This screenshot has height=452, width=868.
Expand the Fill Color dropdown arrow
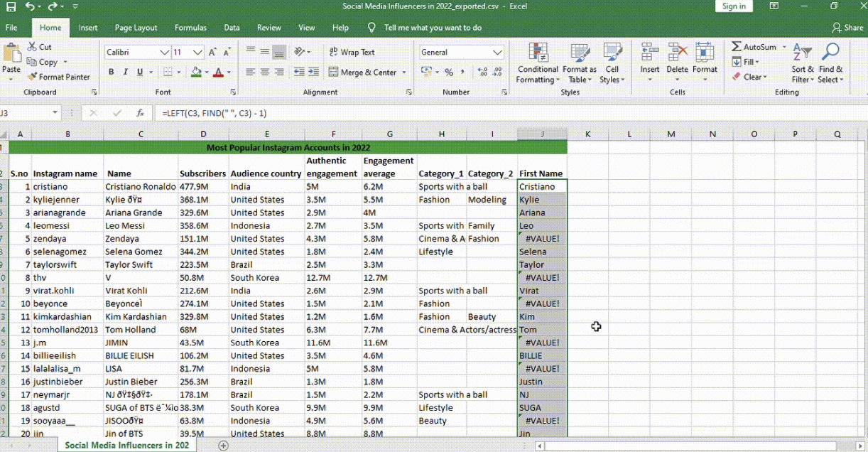pyautogui.click(x=207, y=73)
